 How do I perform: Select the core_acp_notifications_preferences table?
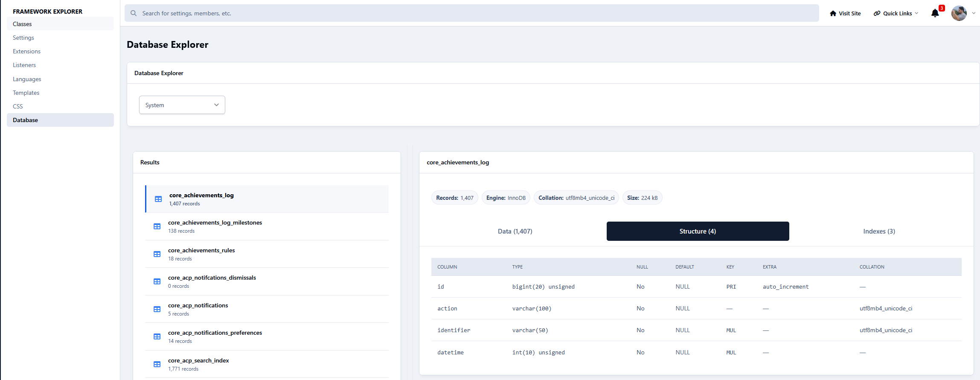click(267, 336)
